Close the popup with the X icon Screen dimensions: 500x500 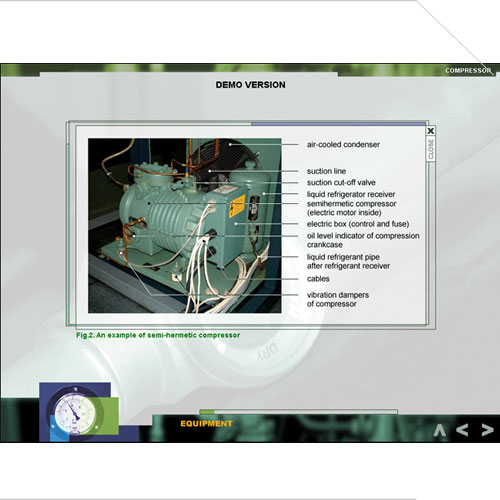point(431,131)
